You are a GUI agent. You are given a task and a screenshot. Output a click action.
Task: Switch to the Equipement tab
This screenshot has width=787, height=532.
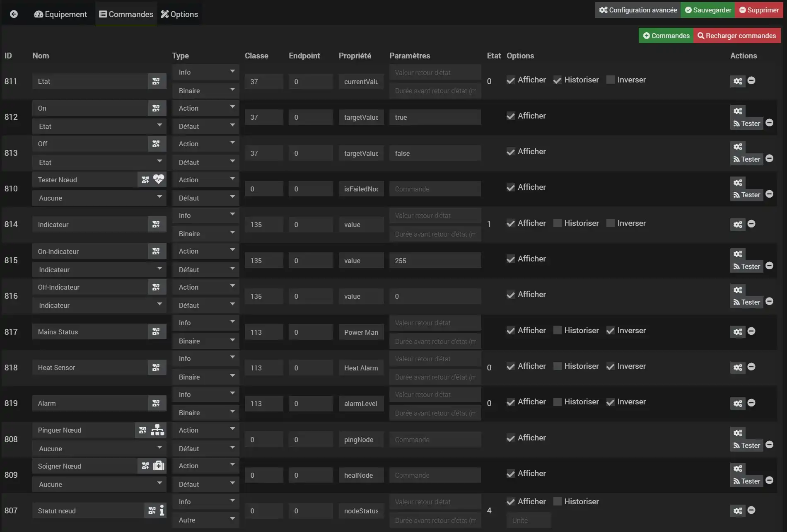point(60,14)
